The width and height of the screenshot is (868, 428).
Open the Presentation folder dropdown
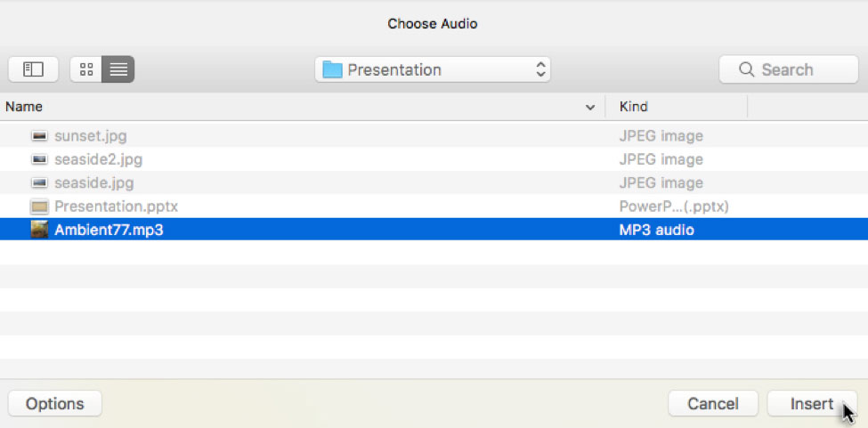(433, 69)
